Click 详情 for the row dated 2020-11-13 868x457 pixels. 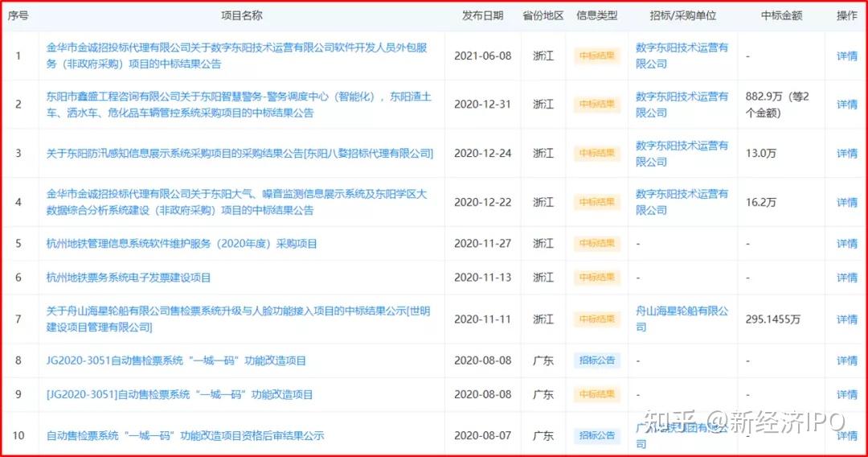(846, 278)
